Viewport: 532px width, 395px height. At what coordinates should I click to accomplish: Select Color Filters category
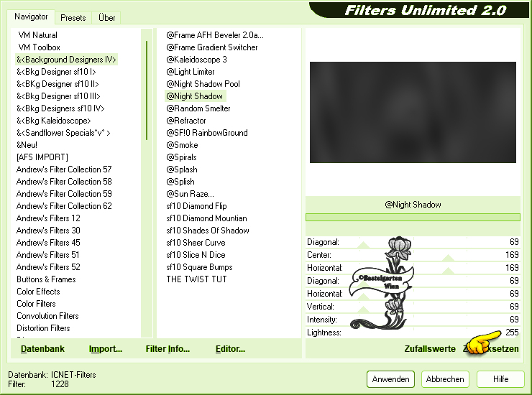(x=36, y=304)
